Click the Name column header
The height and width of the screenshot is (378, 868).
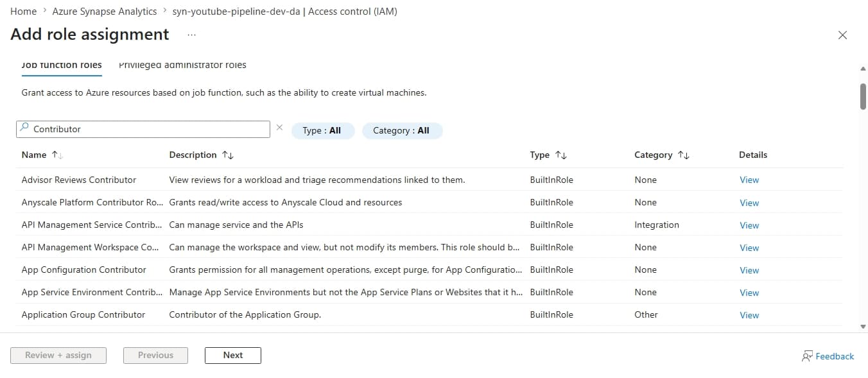coord(34,155)
